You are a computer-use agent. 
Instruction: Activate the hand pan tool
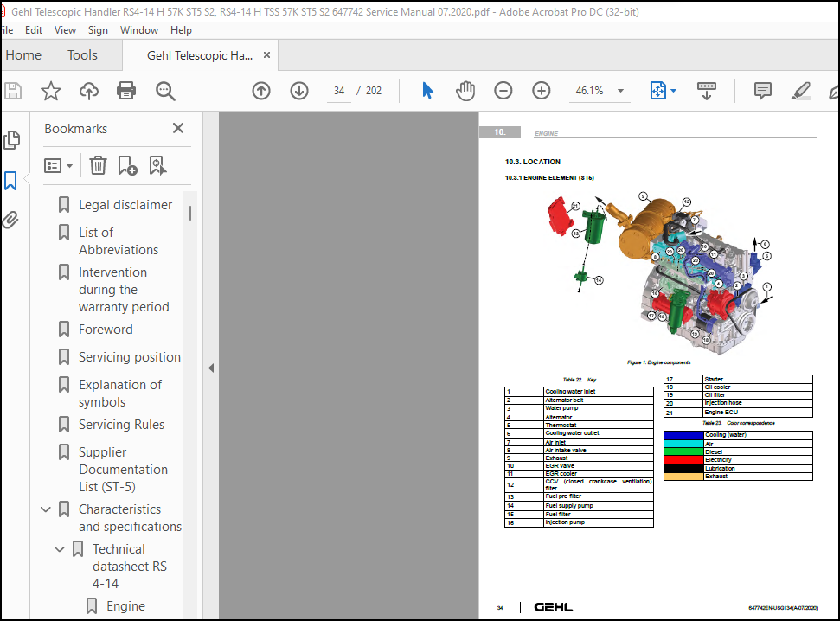click(x=465, y=91)
